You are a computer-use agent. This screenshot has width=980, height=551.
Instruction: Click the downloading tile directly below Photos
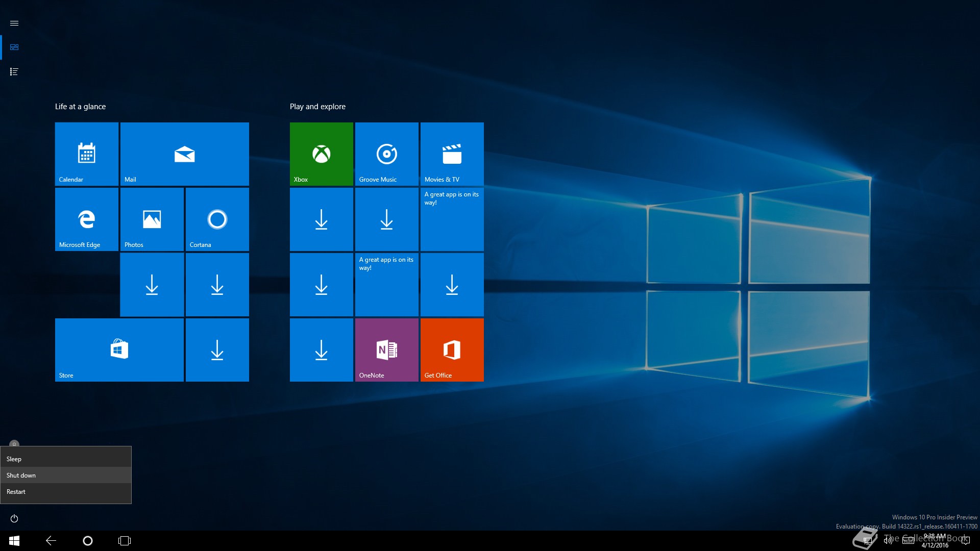[x=152, y=285]
